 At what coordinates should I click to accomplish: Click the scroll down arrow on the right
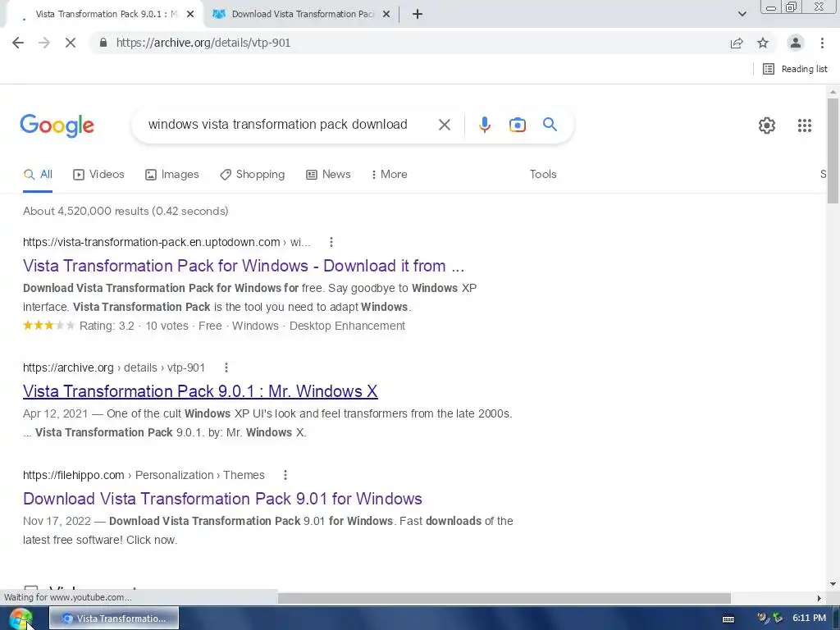click(x=833, y=584)
